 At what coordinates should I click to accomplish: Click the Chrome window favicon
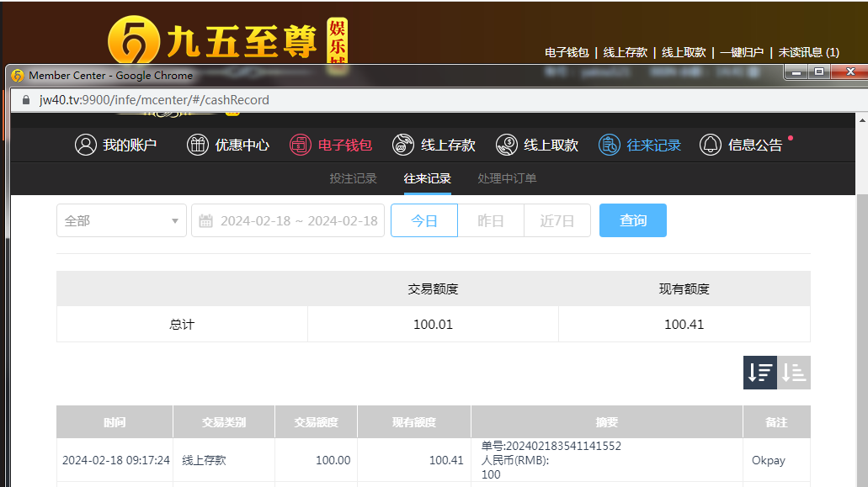(18, 75)
